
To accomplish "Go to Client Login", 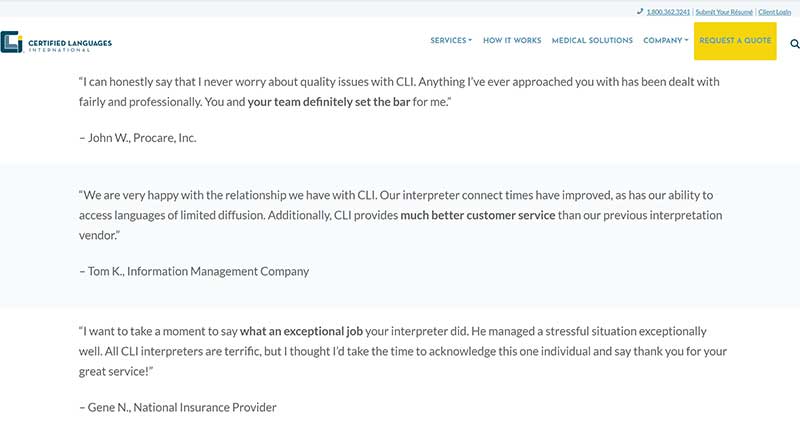I will tap(774, 12).
